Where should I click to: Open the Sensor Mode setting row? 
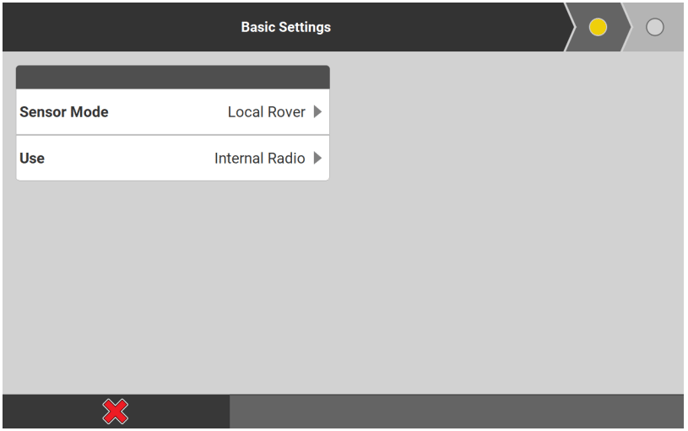point(172,112)
